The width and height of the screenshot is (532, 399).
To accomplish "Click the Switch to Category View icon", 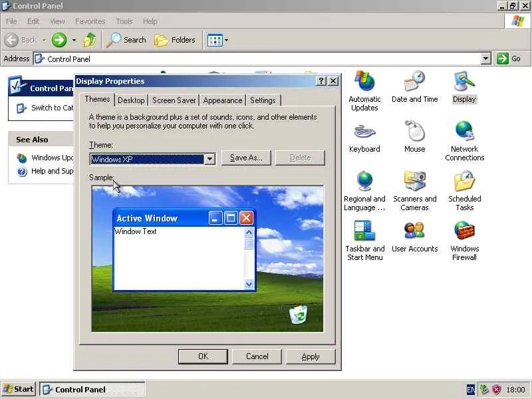I will pyautogui.click(x=22, y=108).
